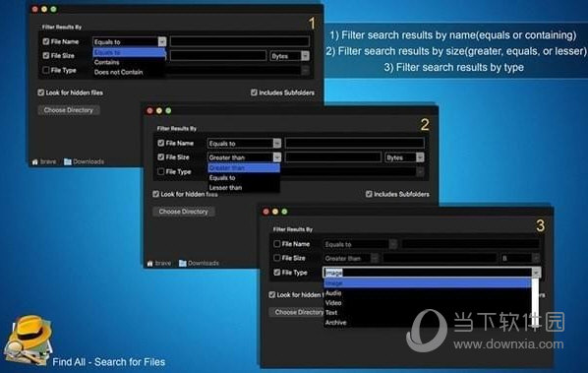Click the File Name text field in window 1

pos(240,41)
